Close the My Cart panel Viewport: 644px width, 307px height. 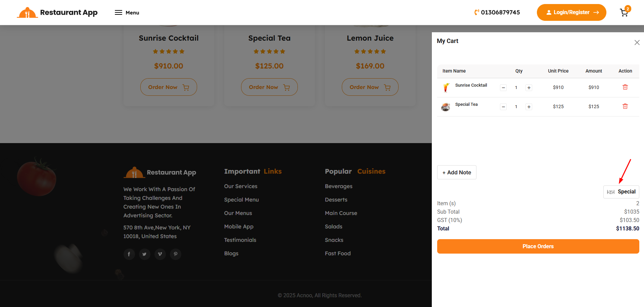coord(637,43)
